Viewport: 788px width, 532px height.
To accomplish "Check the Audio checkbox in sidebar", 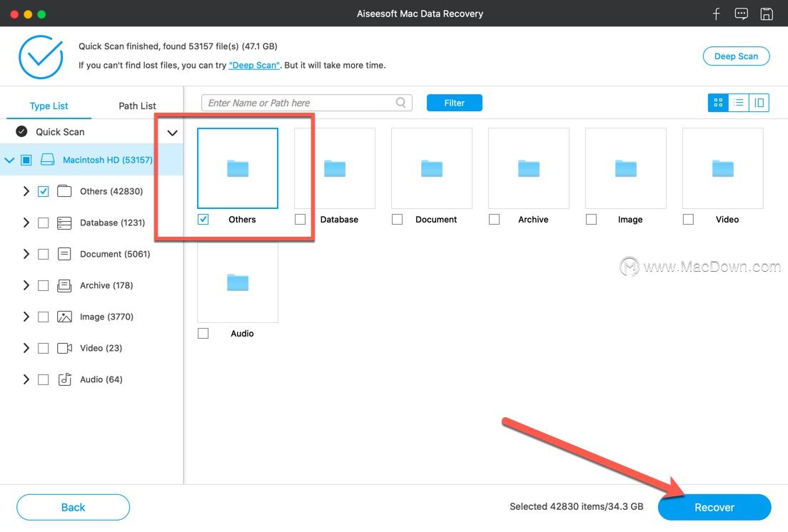I will 44,379.
